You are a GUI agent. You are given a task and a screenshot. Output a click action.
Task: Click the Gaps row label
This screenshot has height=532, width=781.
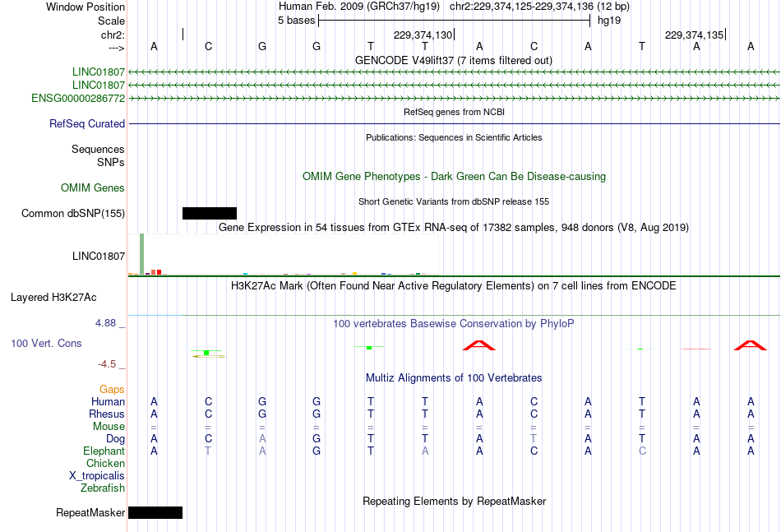[x=112, y=389]
